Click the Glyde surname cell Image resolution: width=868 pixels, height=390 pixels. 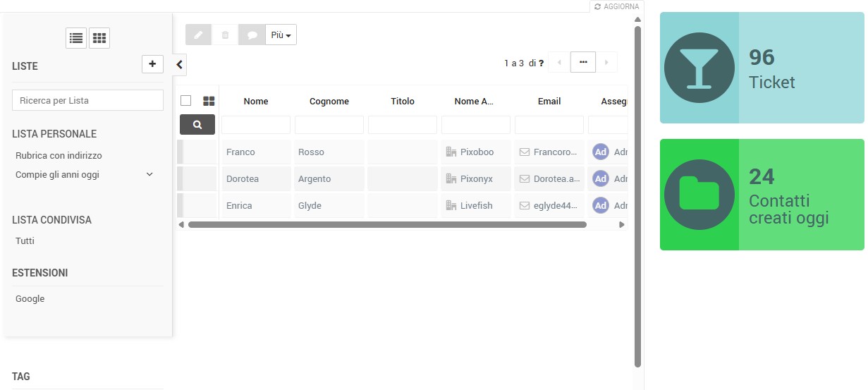pos(329,206)
